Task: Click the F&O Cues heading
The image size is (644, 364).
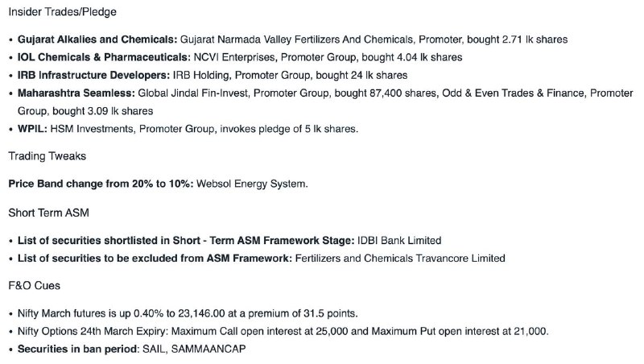Action: click(35, 286)
